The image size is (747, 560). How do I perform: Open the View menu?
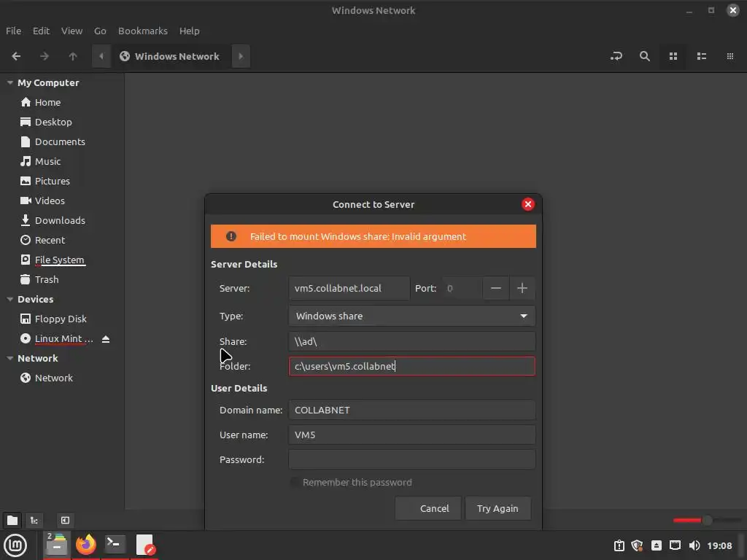(x=71, y=31)
